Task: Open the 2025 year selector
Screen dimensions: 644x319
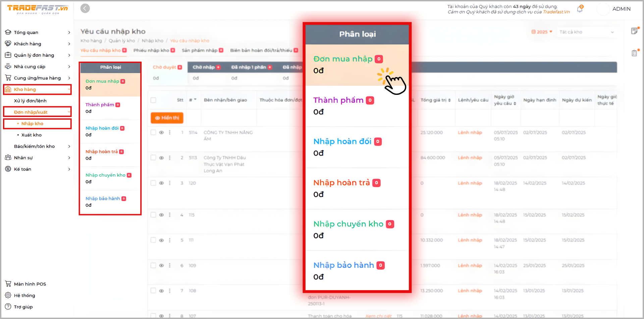Action: [x=541, y=32]
